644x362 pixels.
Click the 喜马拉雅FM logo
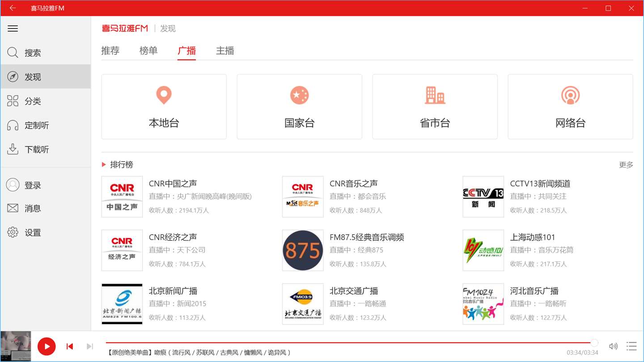(125, 28)
